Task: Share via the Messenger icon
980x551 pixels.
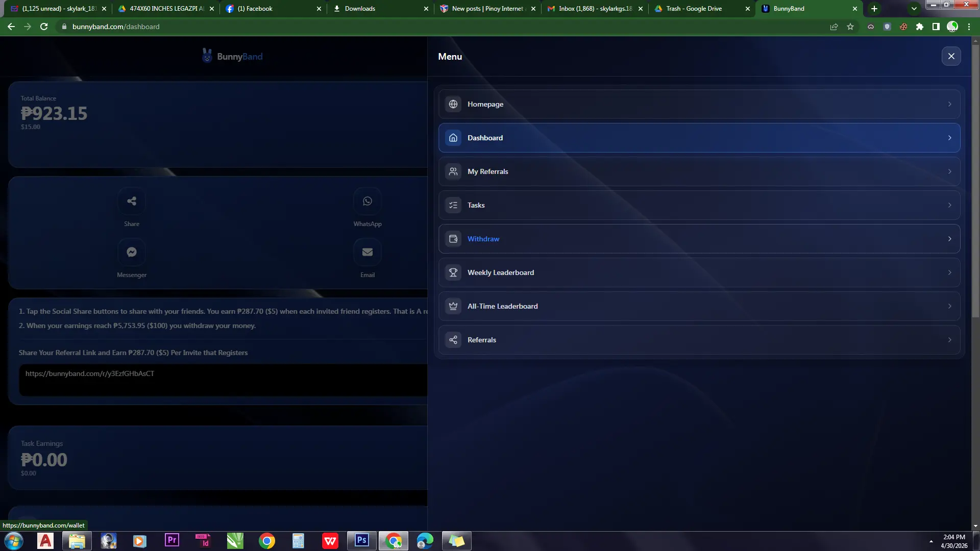Action: (x=132, y=252)
